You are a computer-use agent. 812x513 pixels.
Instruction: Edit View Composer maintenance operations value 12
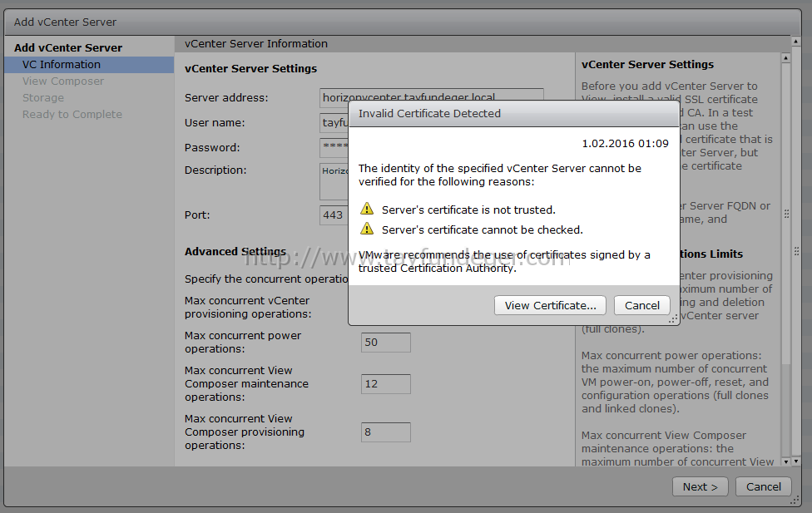point(386,384)
